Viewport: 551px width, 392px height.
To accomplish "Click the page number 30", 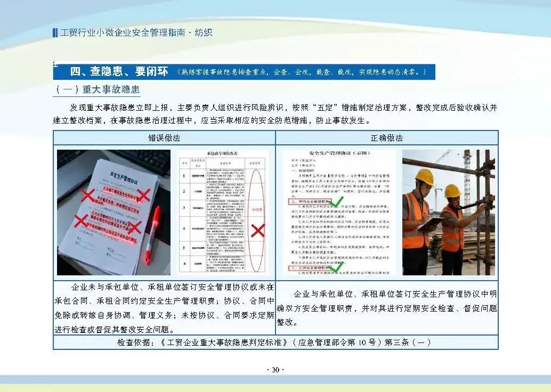I will [x=275, y=370].
